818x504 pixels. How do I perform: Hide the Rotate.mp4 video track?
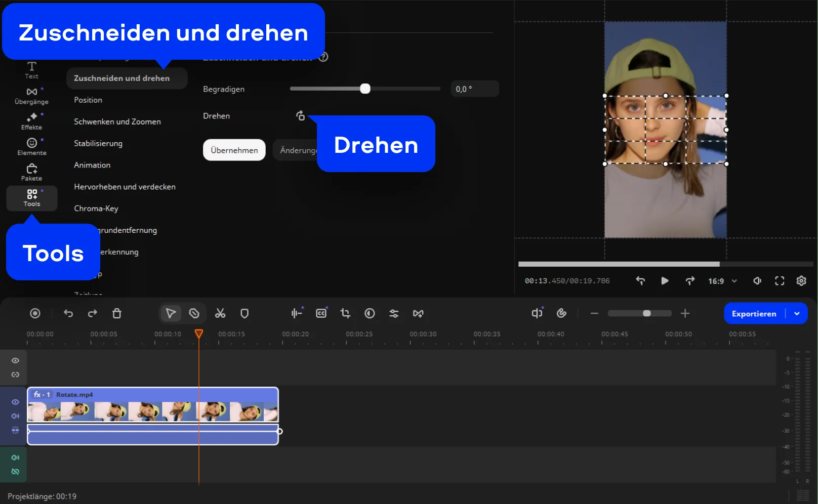tap(15, 402)
